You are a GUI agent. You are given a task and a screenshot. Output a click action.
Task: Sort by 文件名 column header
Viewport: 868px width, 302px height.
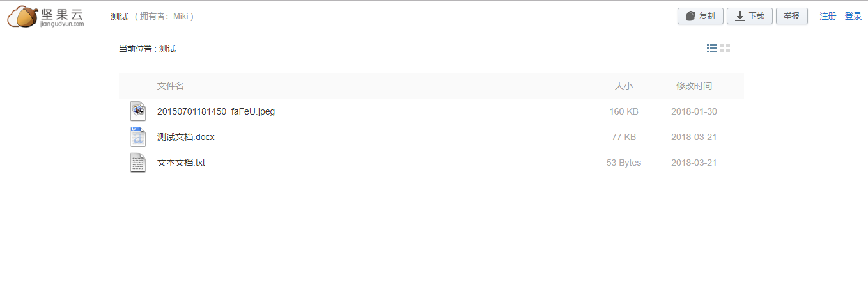171,86
